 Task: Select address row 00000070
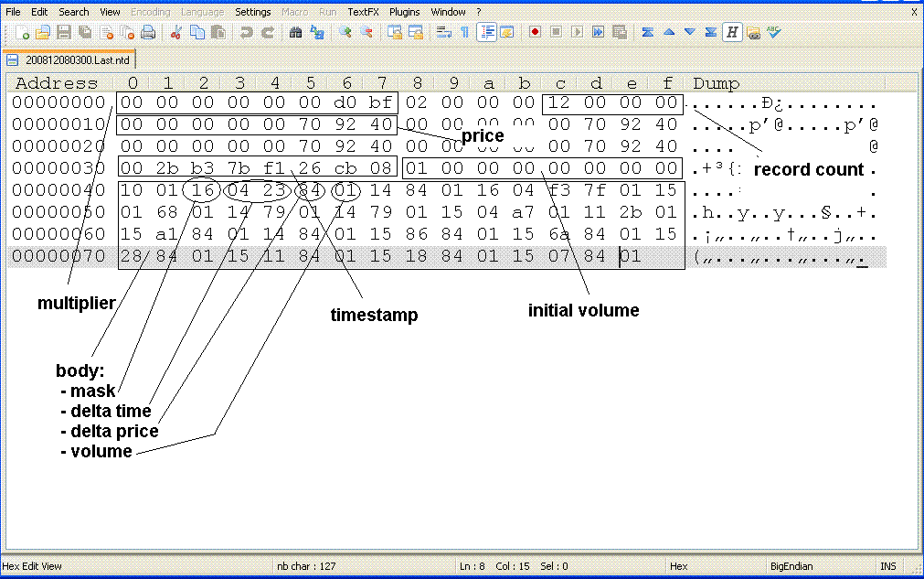58,256
